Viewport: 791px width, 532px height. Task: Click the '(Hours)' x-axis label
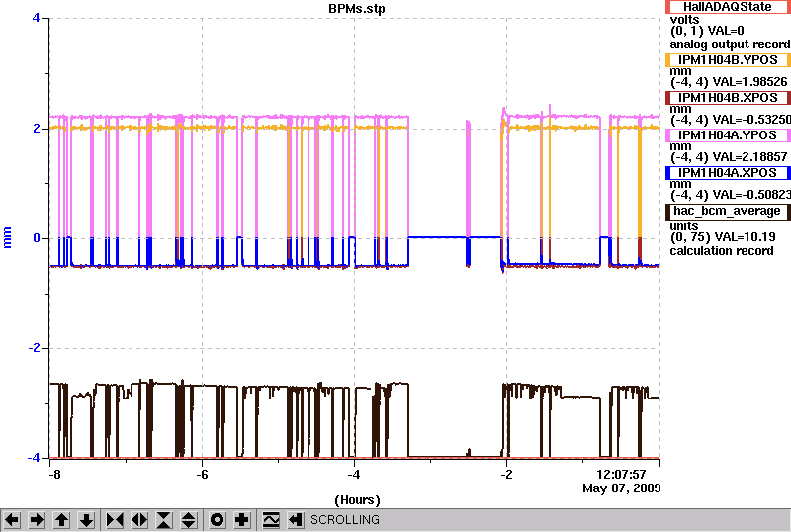click(x=357, y=500)
